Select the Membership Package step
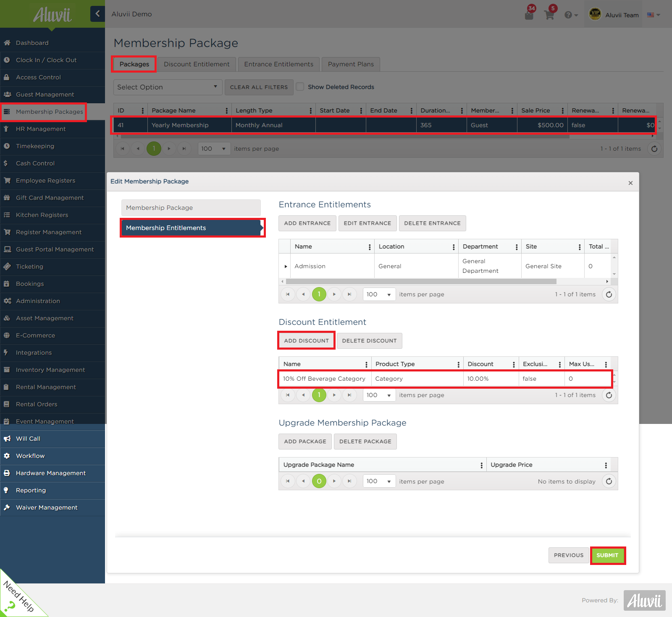This screenshot has width=672, height=617. [x=191, y=208]
